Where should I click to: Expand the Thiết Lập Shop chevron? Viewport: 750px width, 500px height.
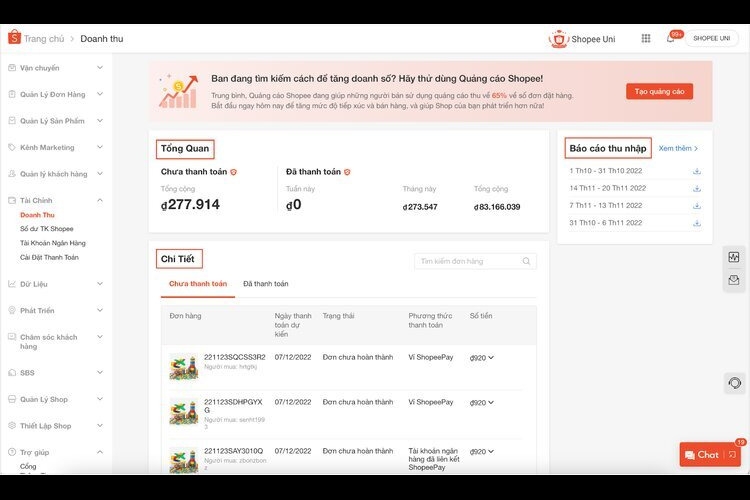100,425
